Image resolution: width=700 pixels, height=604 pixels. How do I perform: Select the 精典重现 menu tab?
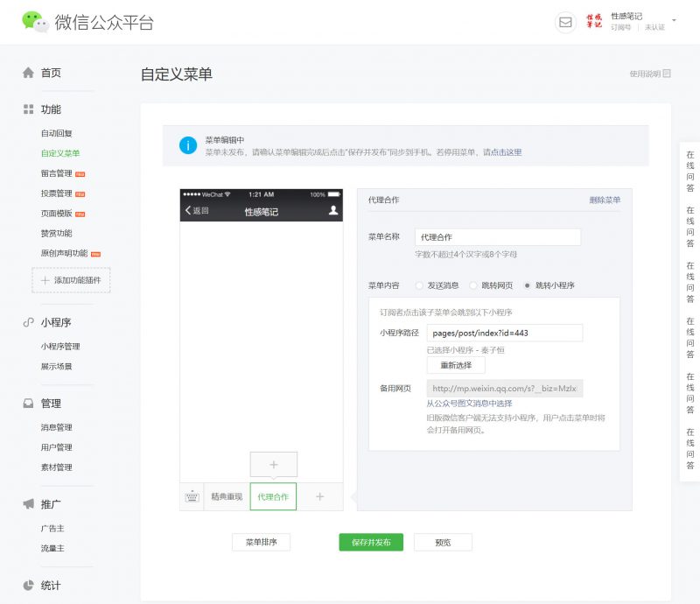pyautogui.click(x=227, y=496)
